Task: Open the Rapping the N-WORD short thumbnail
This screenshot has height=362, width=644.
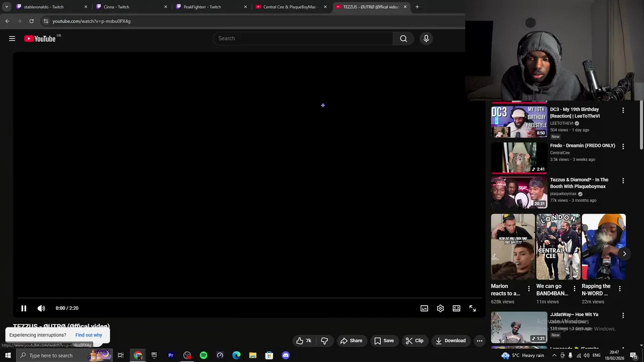Action: coord(604,247)
